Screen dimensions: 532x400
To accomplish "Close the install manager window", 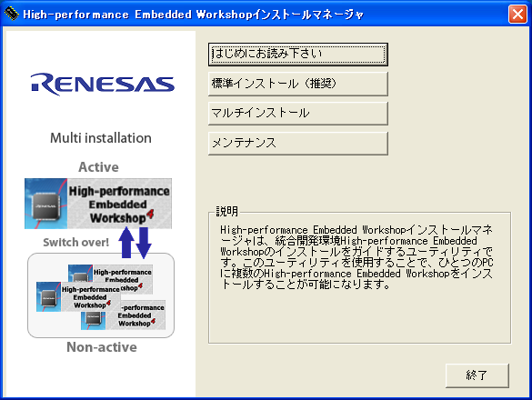I will click(x=517, y=15).
